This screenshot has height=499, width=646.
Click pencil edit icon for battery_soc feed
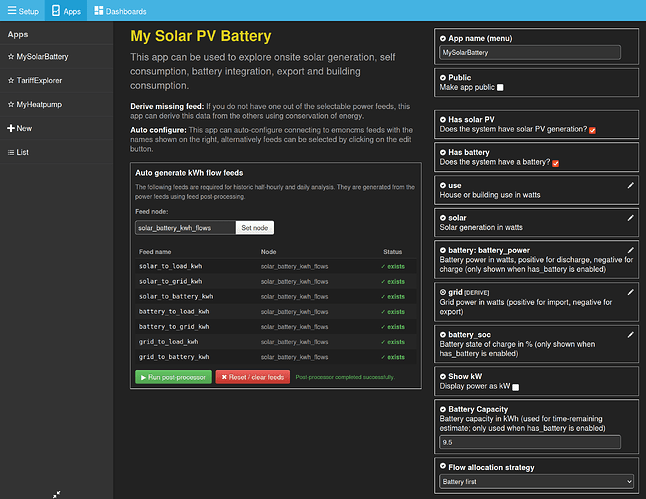630,335
